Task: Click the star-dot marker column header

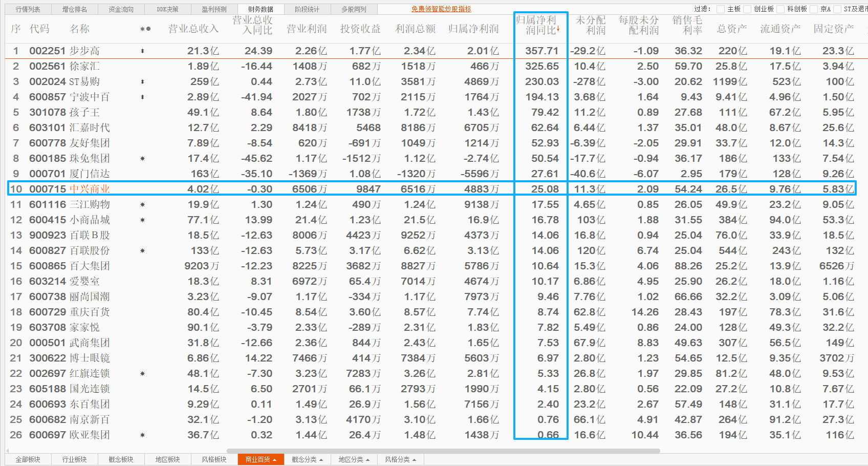Action: [x=145, y=29]
